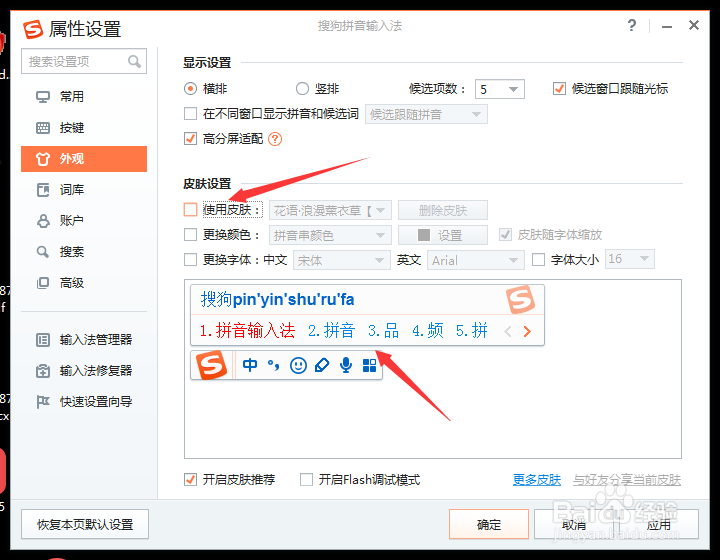Image resolution: width=720 pixels, height=560 pixels.
Task: Open 常用 settings section
Action: pyautogui.click(x=84, y=97)
